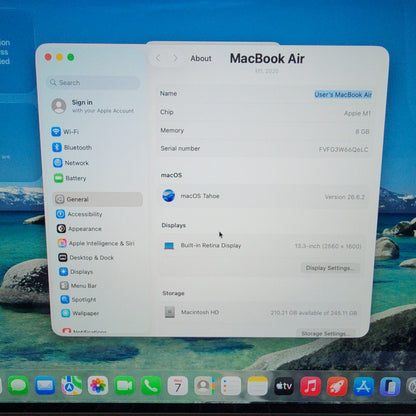Screen dimensions: 416x416
Task: Open Accessibility settings
Action: tap(79, 214)
